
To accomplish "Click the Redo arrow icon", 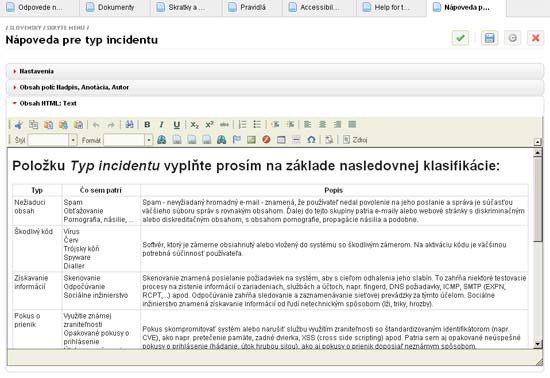I will pyautogui.click(x=111, y=124).
